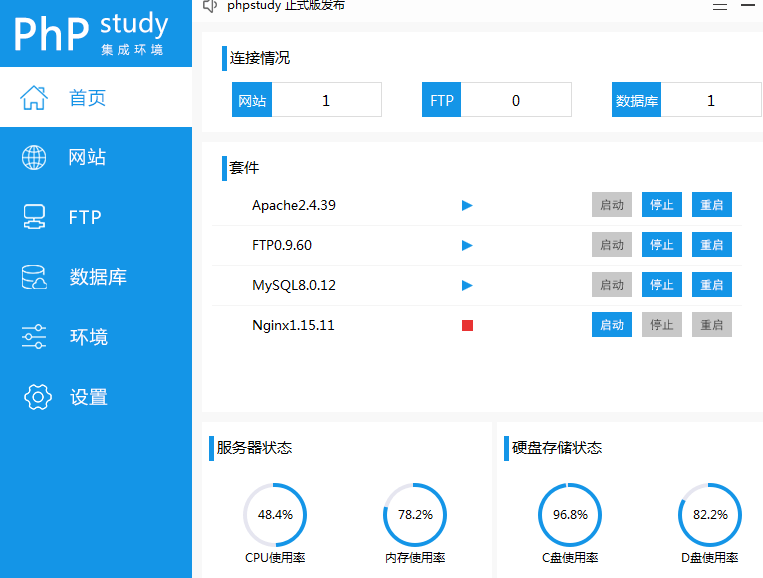
Task: Click CPU使用率 label text
Action: pyautogui.click(x=275, y=558)
